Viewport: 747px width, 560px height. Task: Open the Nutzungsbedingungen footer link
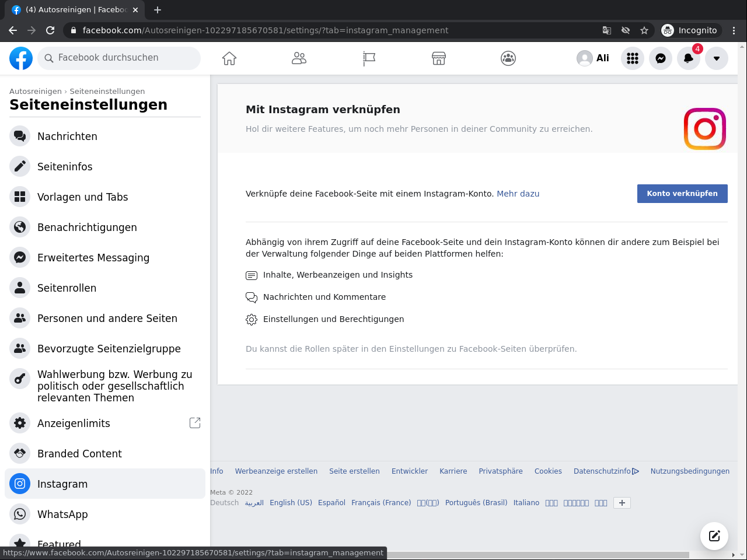pyautogui.click(x=690, y=471)
